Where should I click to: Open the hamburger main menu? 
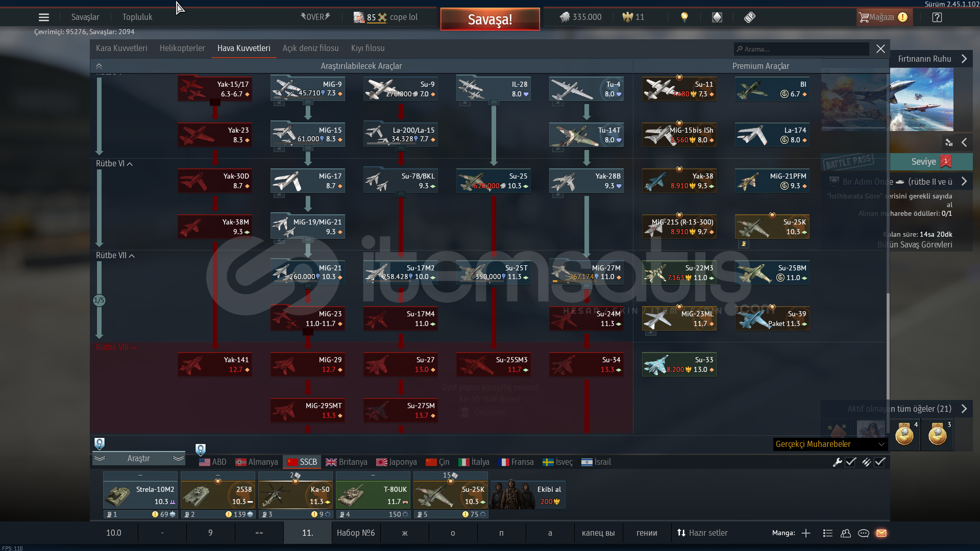(44, 17)
